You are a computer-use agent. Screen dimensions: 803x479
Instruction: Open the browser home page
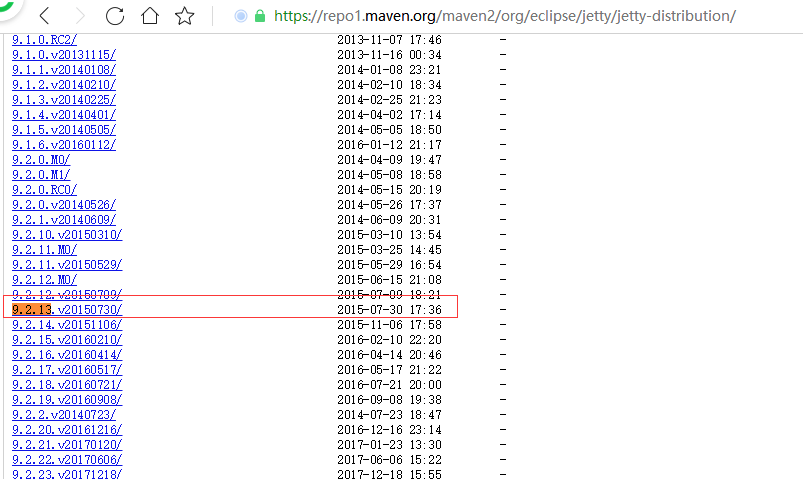click(x=150, y=16)
